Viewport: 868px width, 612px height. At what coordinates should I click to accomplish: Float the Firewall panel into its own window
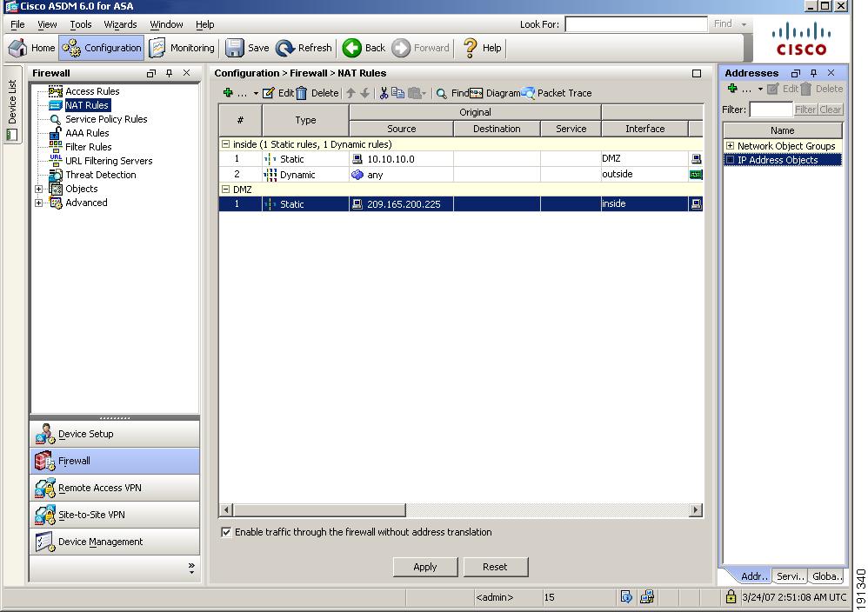[x=151, y=73]
